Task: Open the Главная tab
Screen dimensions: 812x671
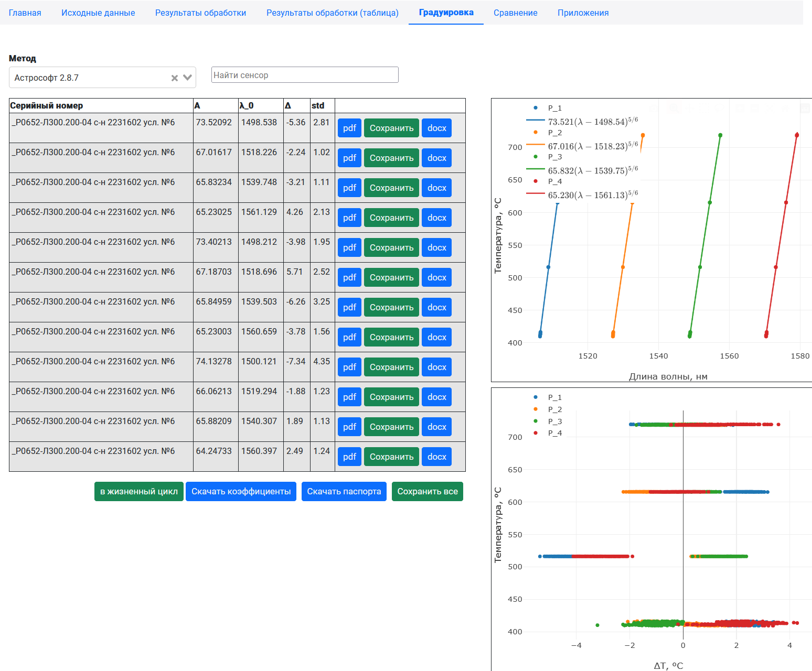Action: pyautogui.click(x=25, y=13)
